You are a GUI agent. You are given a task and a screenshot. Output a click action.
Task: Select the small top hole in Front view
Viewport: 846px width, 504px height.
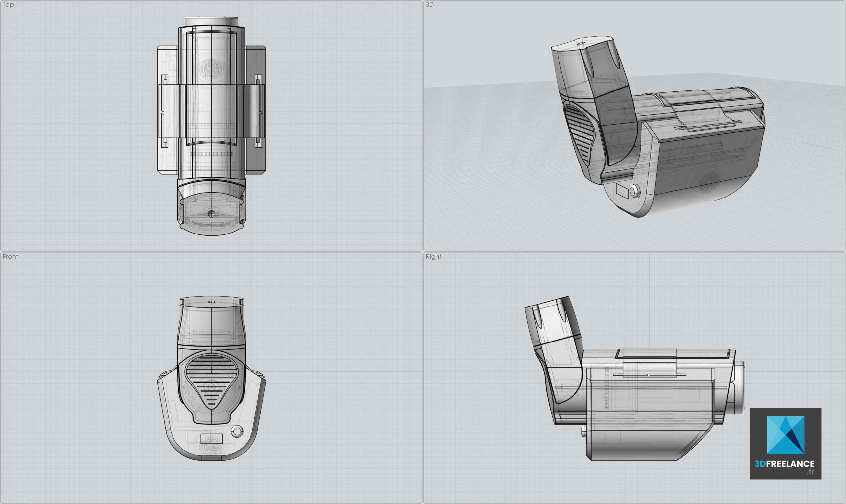pyautogui.click(x=211, y=301)
